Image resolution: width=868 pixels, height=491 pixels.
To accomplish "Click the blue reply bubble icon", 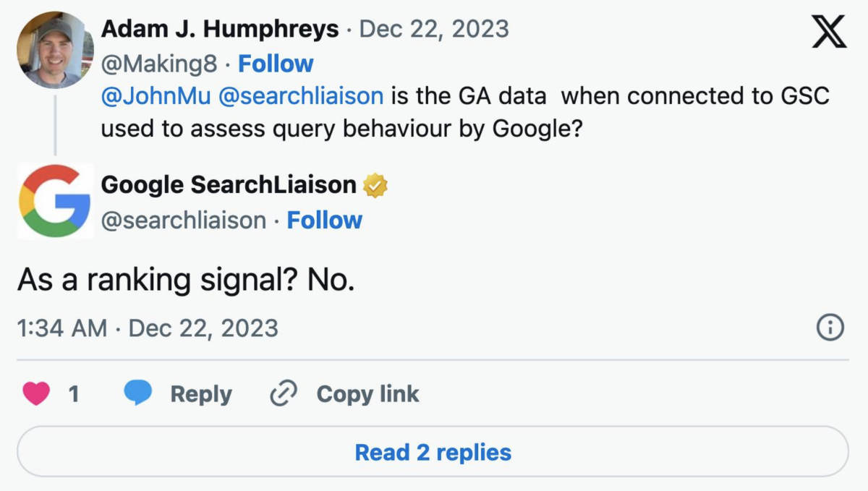I will pos(137,394).
